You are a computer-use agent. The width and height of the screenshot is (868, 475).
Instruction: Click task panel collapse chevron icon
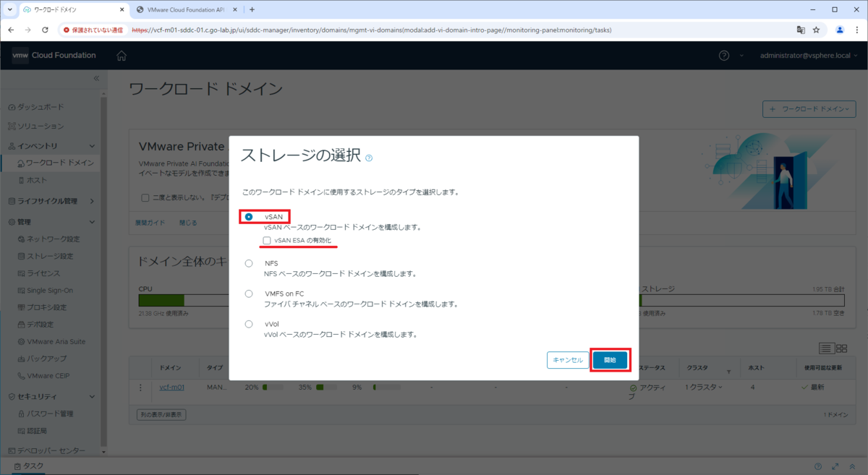pyautogui.click(x=851, y=466)
